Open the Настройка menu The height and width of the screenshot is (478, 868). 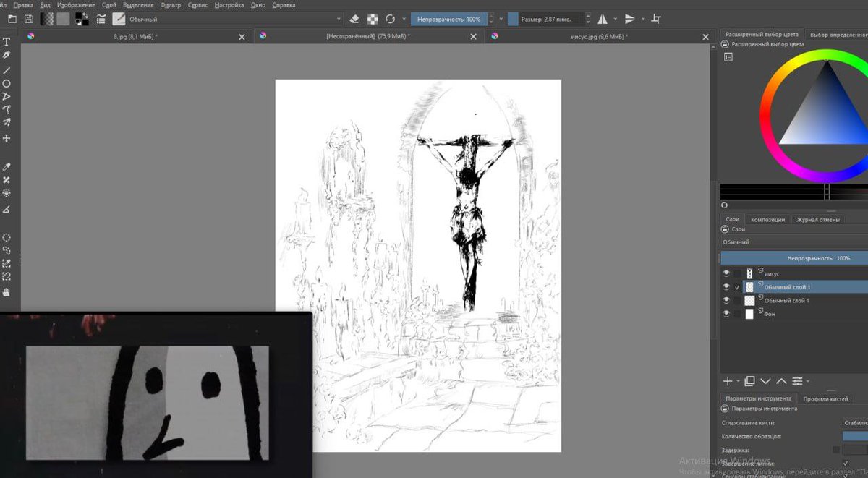(x=229, y=5)
